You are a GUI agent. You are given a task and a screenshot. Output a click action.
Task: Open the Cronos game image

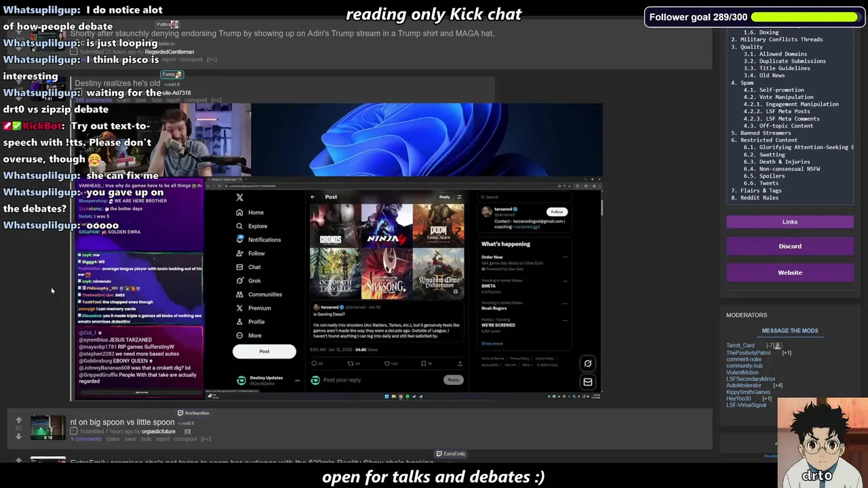pyautogui.click(x=335, y=227)
